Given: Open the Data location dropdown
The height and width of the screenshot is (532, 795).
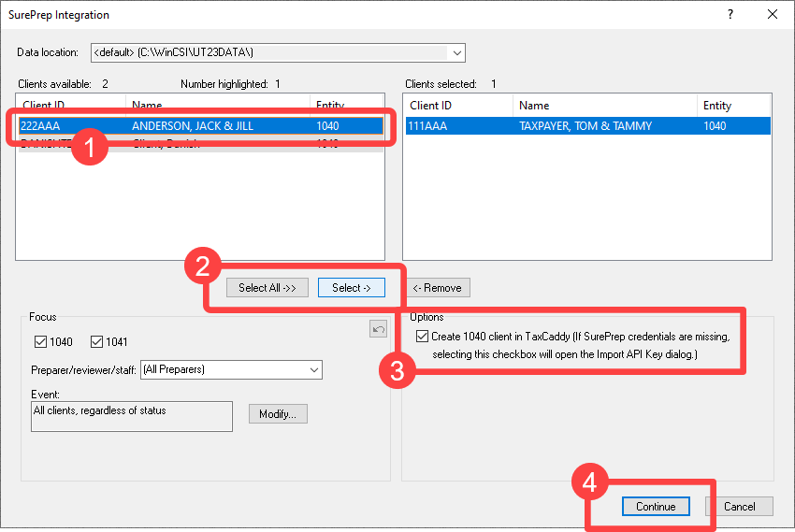Looking at the screenshot, I should (455, 52).
